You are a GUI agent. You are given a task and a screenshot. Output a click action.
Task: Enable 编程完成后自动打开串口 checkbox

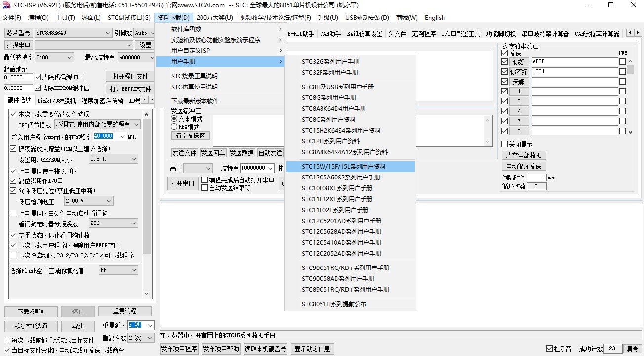coord(205,180)
